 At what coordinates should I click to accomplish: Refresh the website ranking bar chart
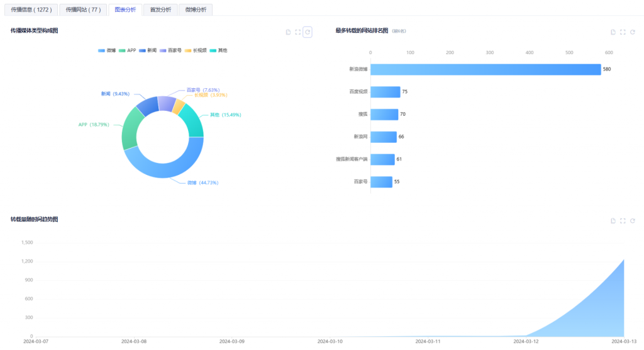click(633, 32)
